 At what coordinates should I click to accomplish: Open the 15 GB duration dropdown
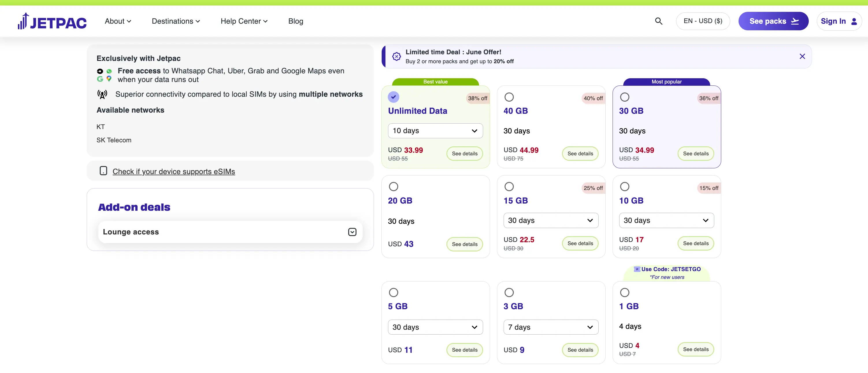tap(551, 221)
